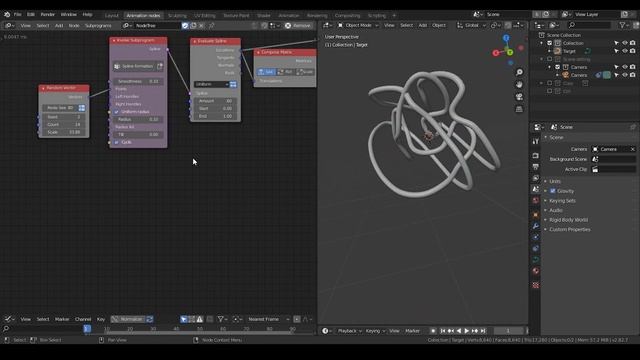
Task: Click the pin node tree icon
Action: click(x=211, y=26)
